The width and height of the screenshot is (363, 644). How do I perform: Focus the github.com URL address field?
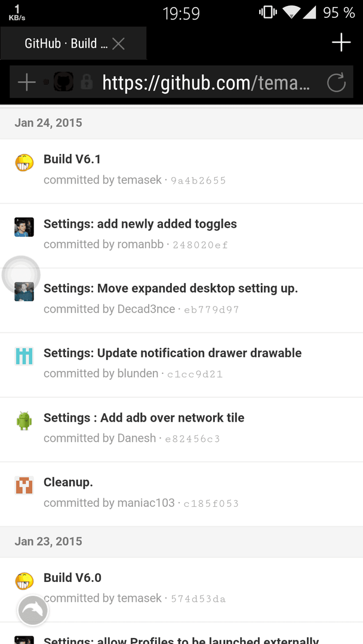point(205,82)
